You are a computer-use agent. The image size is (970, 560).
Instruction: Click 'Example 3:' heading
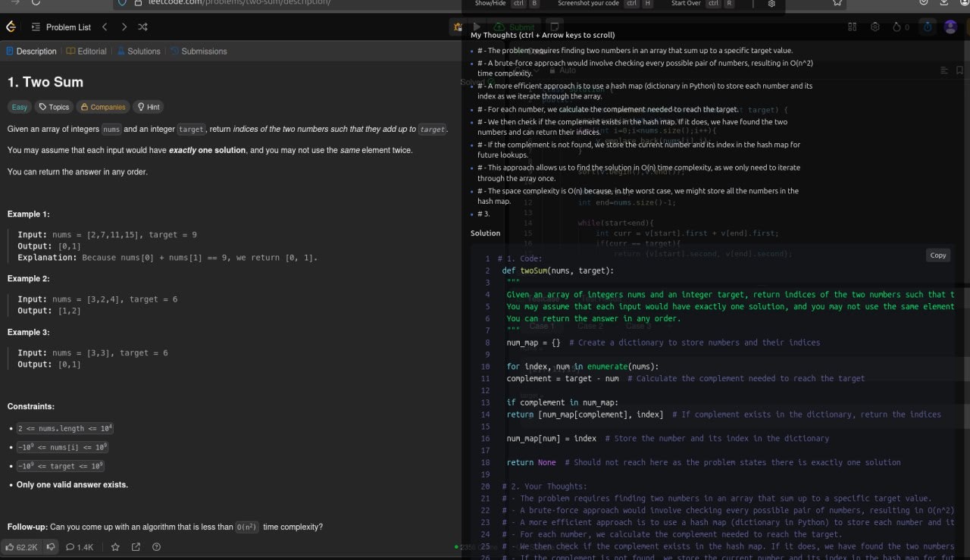29,333
